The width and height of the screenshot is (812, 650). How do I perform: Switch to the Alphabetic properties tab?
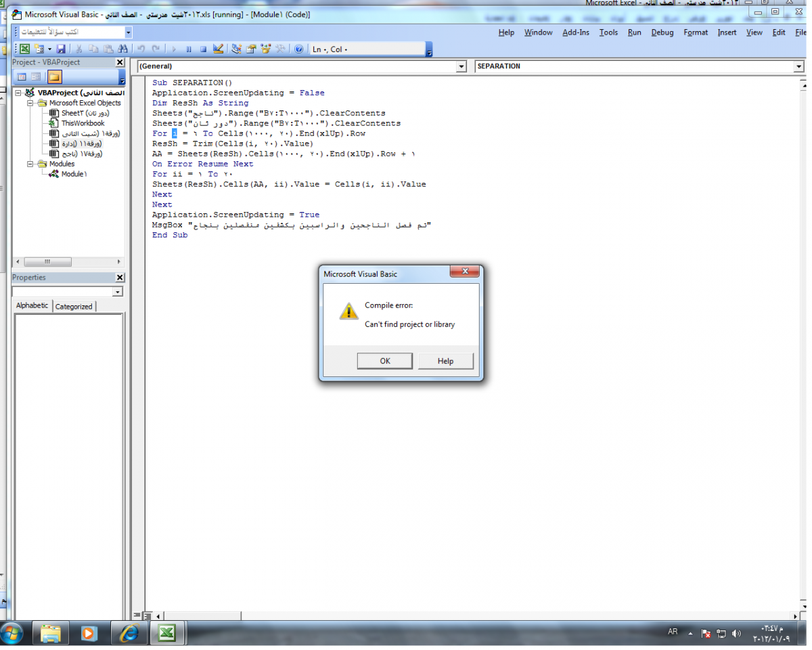pyautogui.click(x=32, y=306)
